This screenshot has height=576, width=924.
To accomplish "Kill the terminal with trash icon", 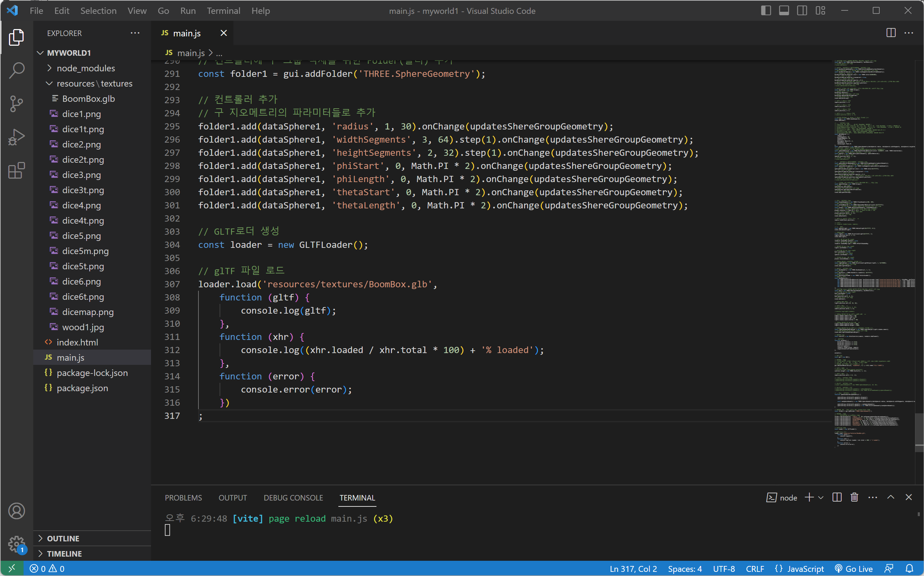I will pyautogui.click(x=854, y=497).
